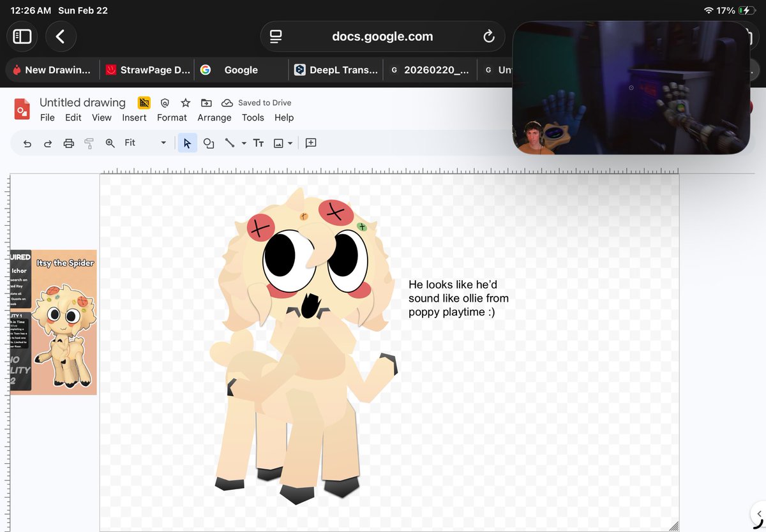The height and width of the screenshot is (532, 766).
Task: Expand the image insert options arrow
Action: [x=291, y=143]
